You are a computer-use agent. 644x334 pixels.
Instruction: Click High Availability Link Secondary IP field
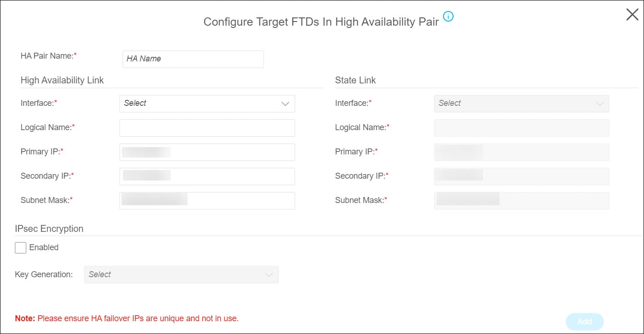207,176
